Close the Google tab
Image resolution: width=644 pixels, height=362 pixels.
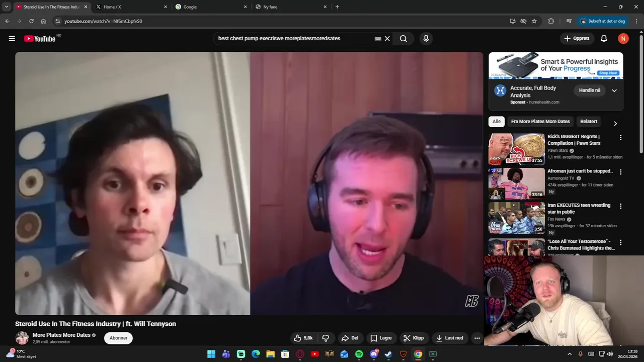pos(246,7)
